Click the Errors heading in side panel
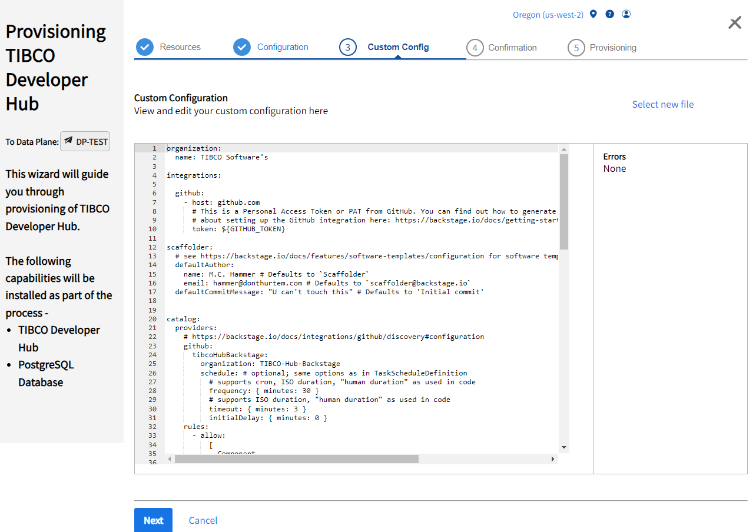The height and width of the screenshot is (532, 756). pyautogui.click(x=615, y=157)
